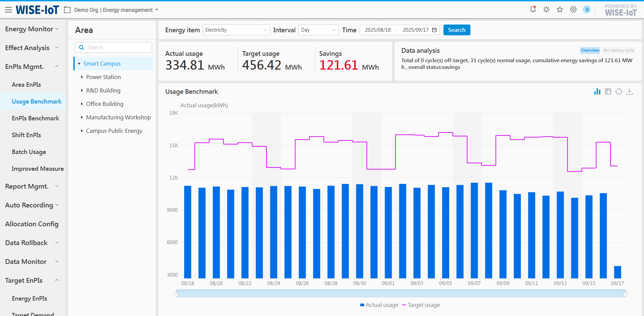Select Manufacturing Workshop in area tree
The image size is (644, 316).
coord(118,117)
